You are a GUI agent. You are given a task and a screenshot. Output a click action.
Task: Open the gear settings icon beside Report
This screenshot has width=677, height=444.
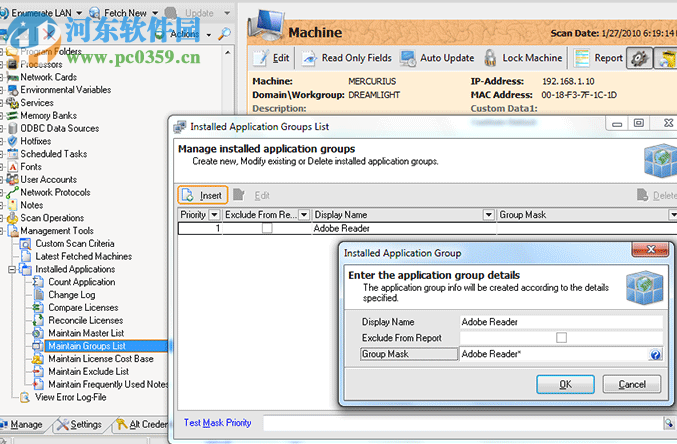[639, 58]
